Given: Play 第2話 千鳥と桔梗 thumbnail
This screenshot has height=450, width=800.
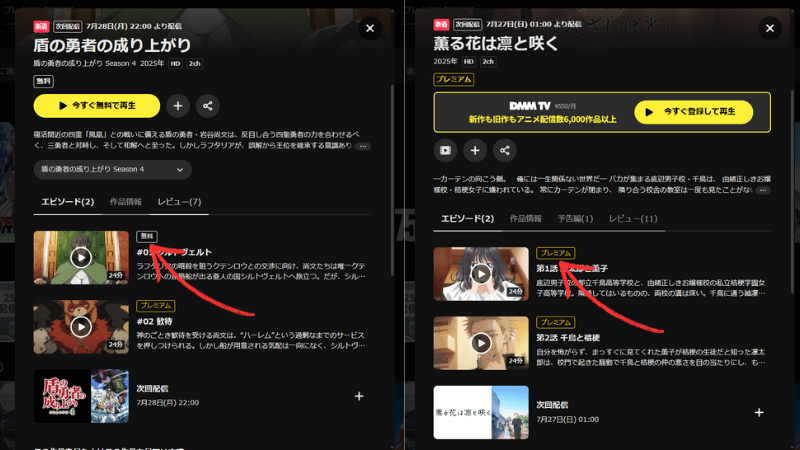Looking at the screenshot, I should pos(481,343).
